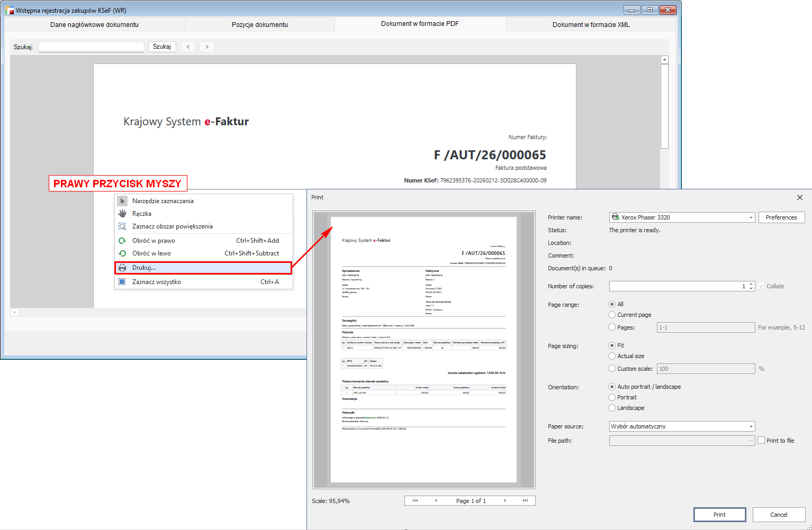The height and width of the screenshot is (530, 812).
Task: Open the Printer name dropdown
Action: pyautogui.click(x=751, y=217)
